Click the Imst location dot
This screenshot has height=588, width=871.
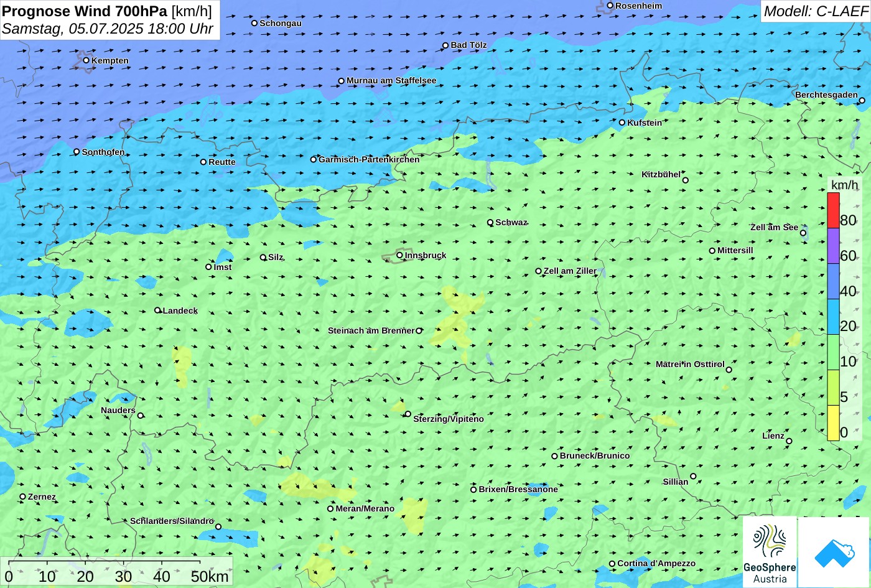[x=208, y=267]
